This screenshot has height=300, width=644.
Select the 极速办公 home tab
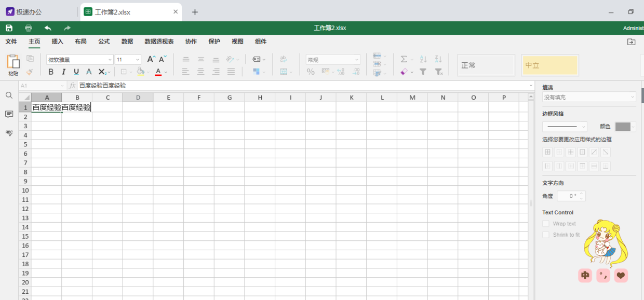[24, 12]
